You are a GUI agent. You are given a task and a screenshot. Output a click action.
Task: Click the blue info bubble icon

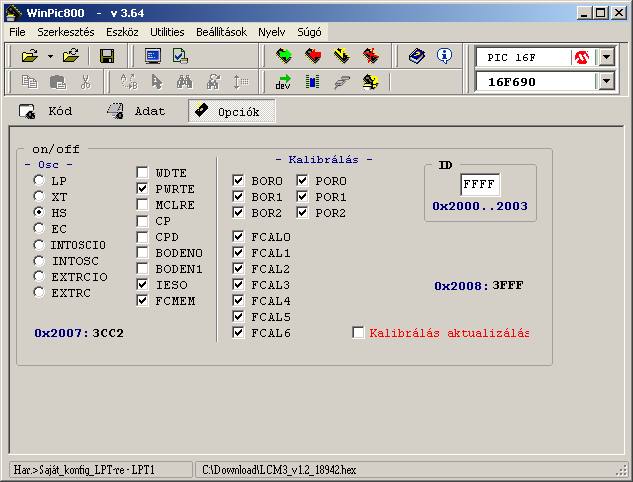(444, 56)
